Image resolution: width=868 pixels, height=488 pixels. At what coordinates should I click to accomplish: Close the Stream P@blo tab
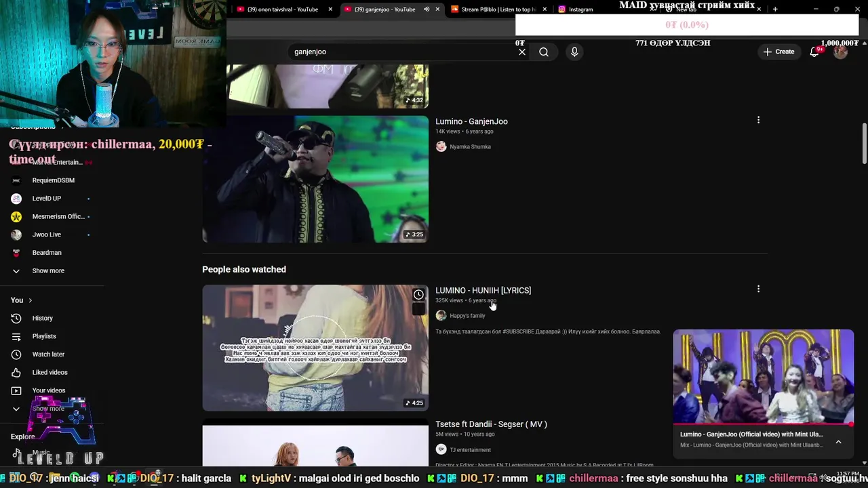(545, 9)
